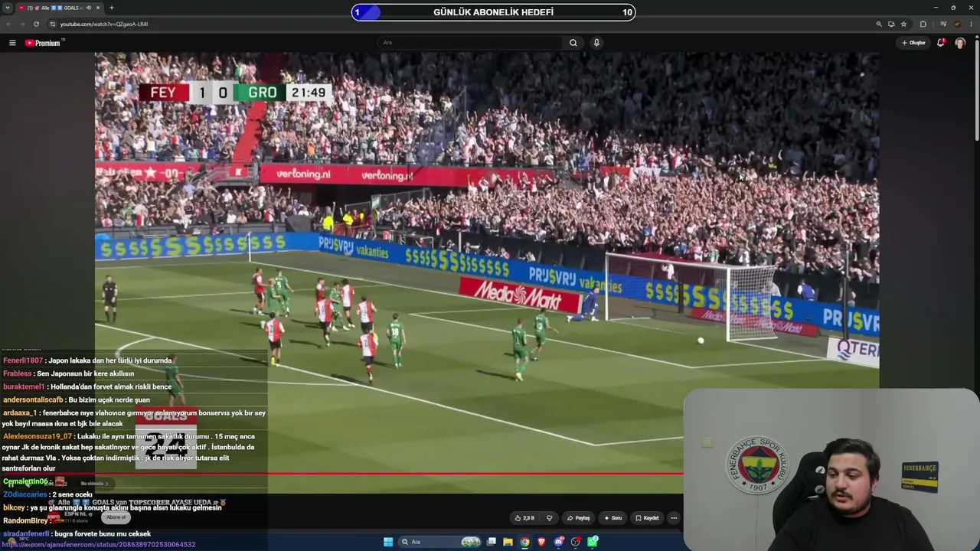
Task: Click chat username 'Frabless'
Action: [x=18, y=373]
